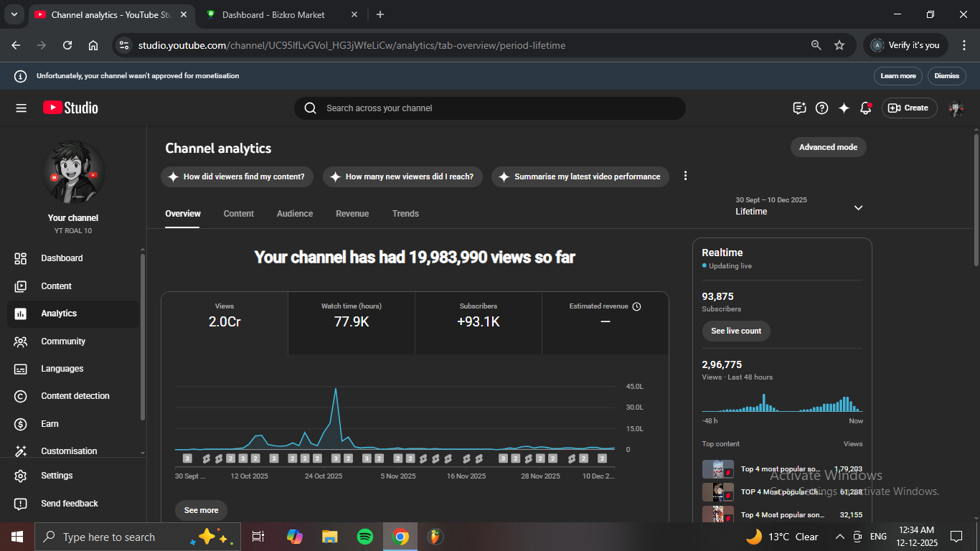The image size is (980, 551).
Task: Click the See live count button
Action: coord(736,331)
